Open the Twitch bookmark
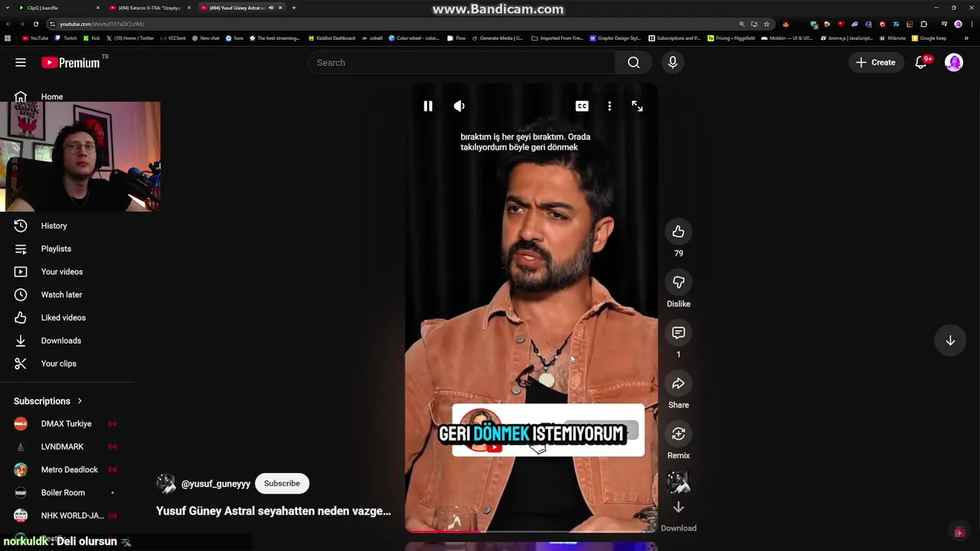980x551 pixels. click(67, 38)
